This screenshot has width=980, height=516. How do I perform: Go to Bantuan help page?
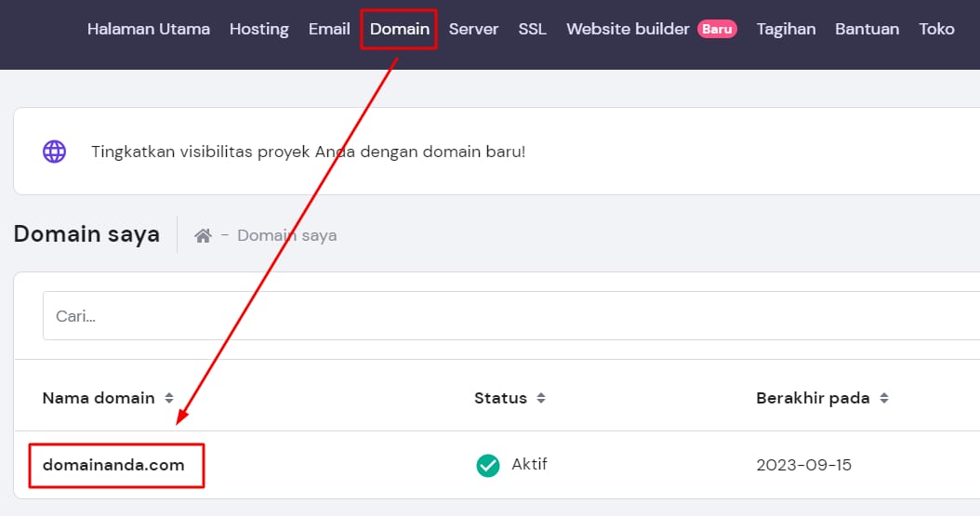pyautogui.click(x=867, y=29)
